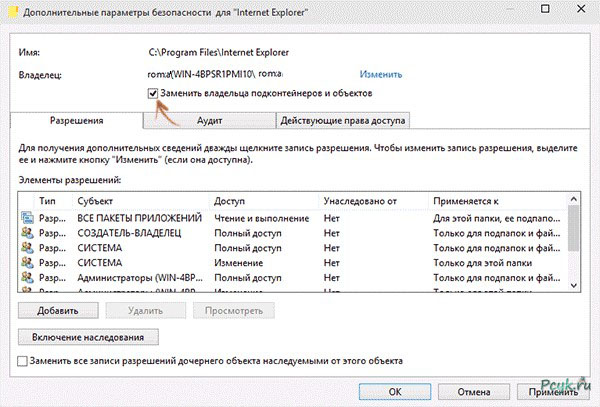This screenshot has width=600, height=407.
Task: Click Включение наследования button
Action: pos(88,337)
